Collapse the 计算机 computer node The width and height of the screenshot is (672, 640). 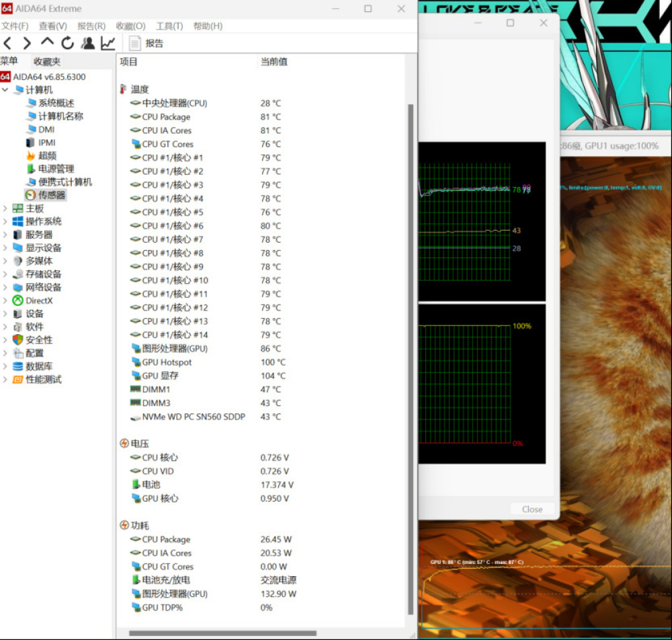coord(5,90)
